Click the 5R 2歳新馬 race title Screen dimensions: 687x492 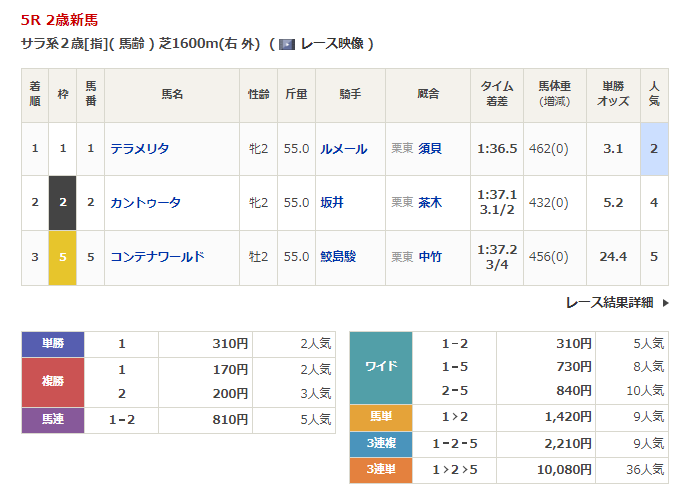point(60,20)
